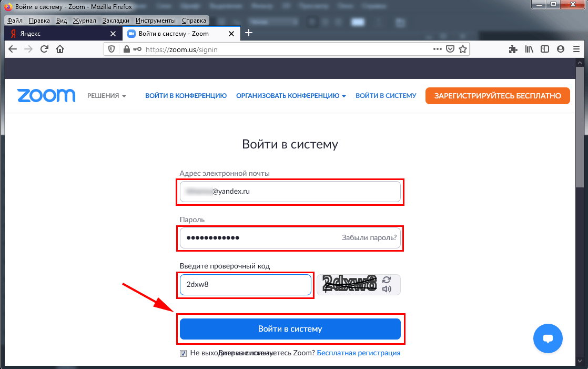This screenshot has width=588, height=369.
Task: Toggle the sidebar view icon
Action: tap(545, 49)
